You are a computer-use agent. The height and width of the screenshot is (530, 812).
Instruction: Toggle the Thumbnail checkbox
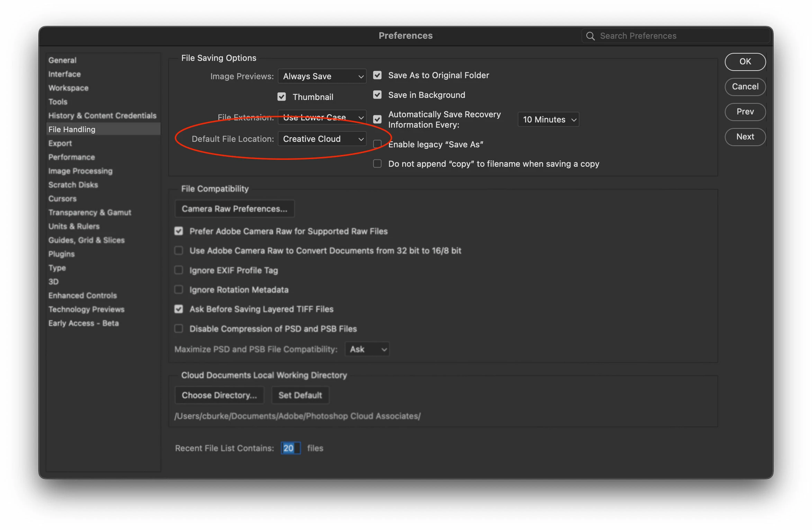[282, 97]
